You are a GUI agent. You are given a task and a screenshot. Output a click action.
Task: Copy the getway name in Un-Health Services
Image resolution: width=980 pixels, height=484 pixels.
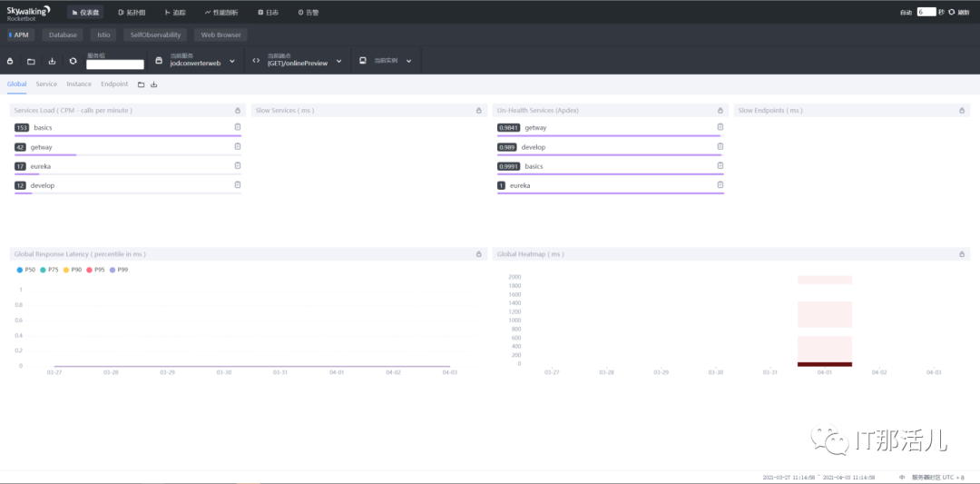tap(720, 127)
